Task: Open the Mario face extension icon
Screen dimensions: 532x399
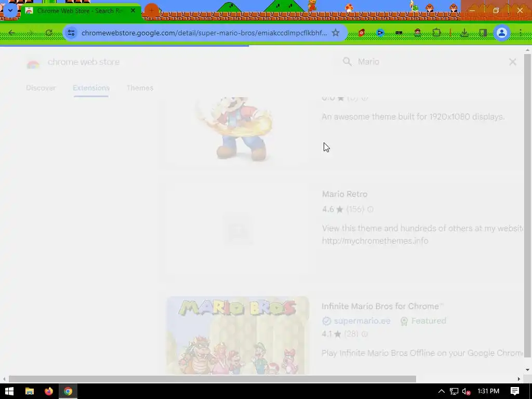Action: pyautogui.click(x=418, y=33)
